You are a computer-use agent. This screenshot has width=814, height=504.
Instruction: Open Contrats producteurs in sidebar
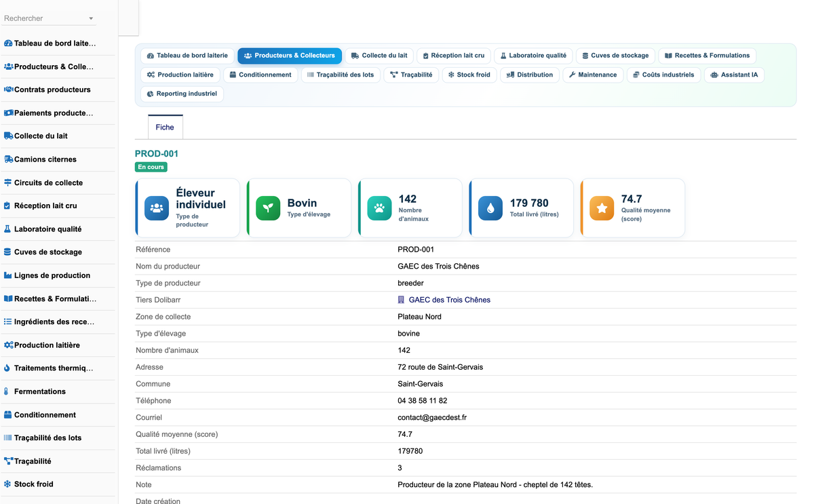[x=52, y=90]
